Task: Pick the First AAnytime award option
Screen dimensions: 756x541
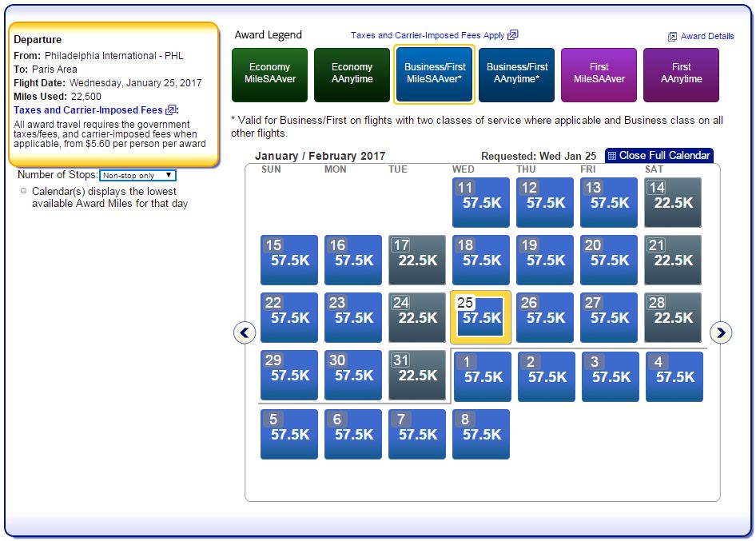Action: click(681, 74)
